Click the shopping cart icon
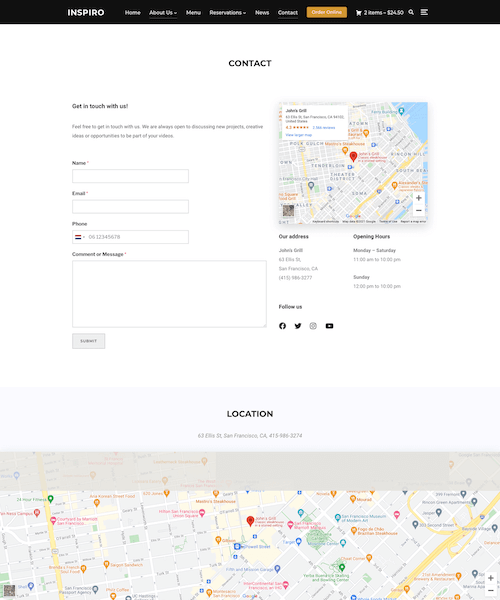500x600 pixels. click(358, 13)
